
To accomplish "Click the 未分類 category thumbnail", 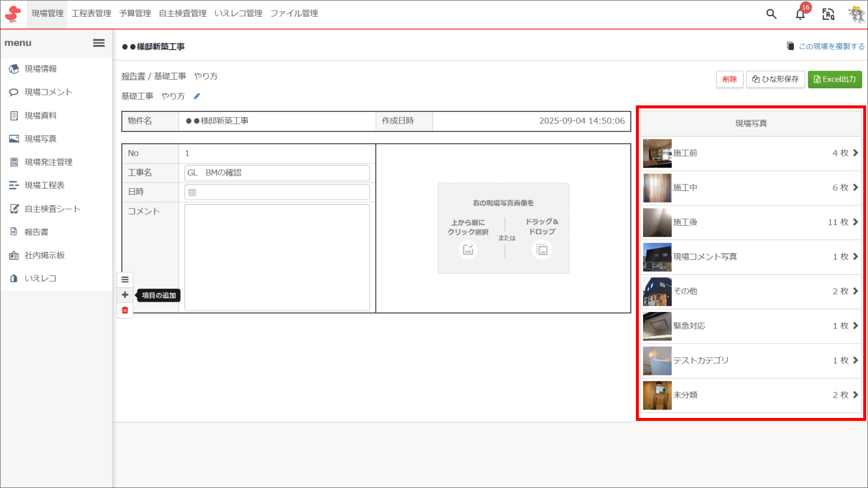I will click(657, 395).
